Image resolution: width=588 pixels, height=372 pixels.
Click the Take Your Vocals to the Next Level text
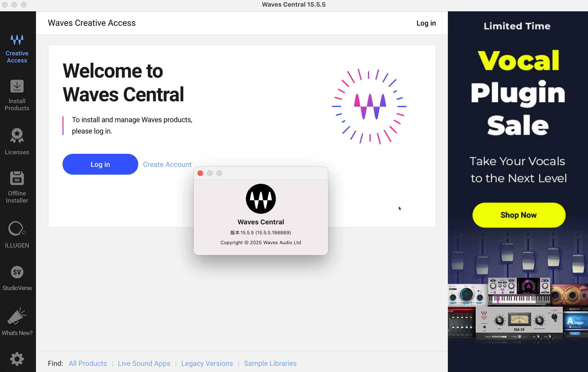[x=518, y=170]
